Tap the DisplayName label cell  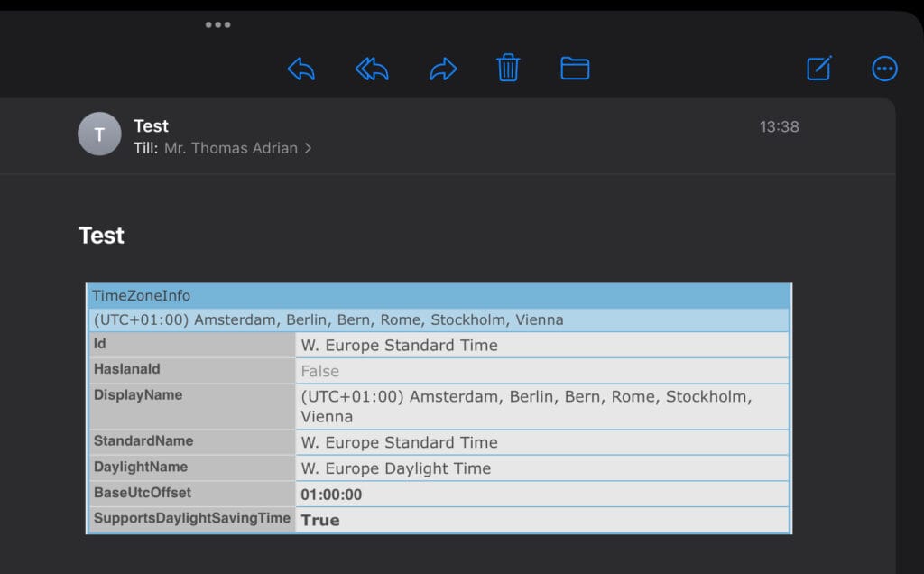191,407
